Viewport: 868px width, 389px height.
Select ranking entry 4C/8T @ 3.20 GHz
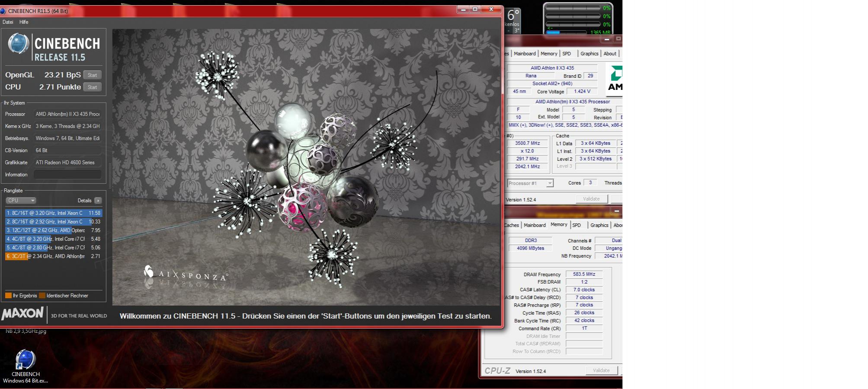(54, 239)
